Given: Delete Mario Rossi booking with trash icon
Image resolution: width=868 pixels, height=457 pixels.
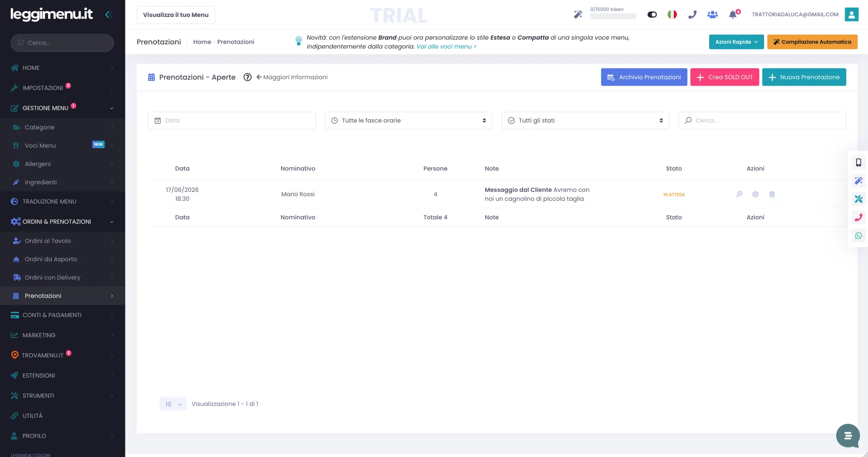Looking at the screenshot, I should pos(772,194).
